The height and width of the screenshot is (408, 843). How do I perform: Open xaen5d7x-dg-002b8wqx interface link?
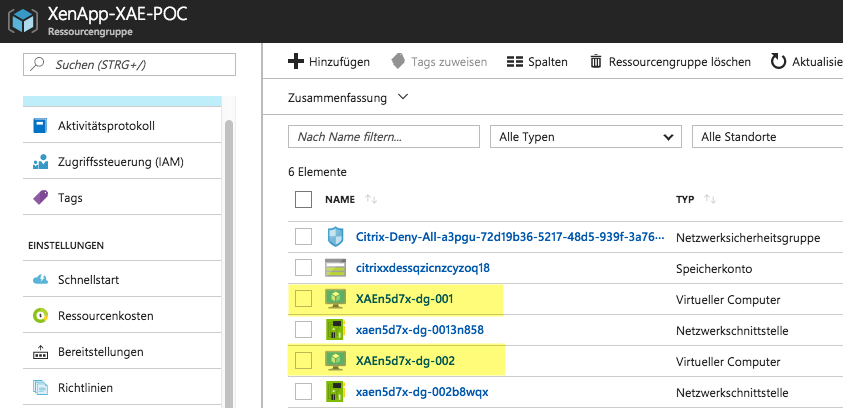pos(422,391)
